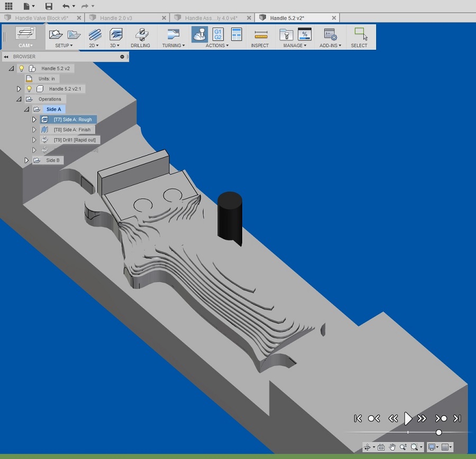Click the Save disk icon

pos(49,6)
